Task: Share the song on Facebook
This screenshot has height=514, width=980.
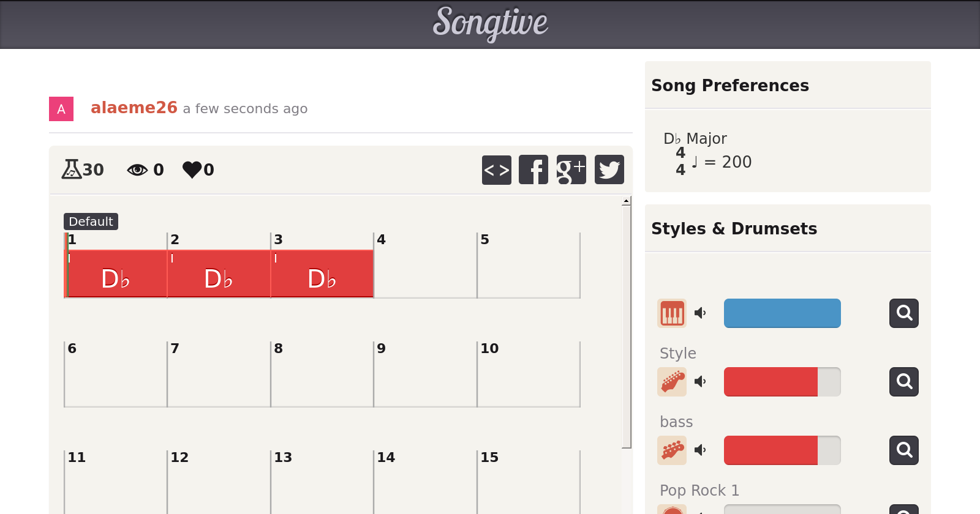Action: click(533, 169)
